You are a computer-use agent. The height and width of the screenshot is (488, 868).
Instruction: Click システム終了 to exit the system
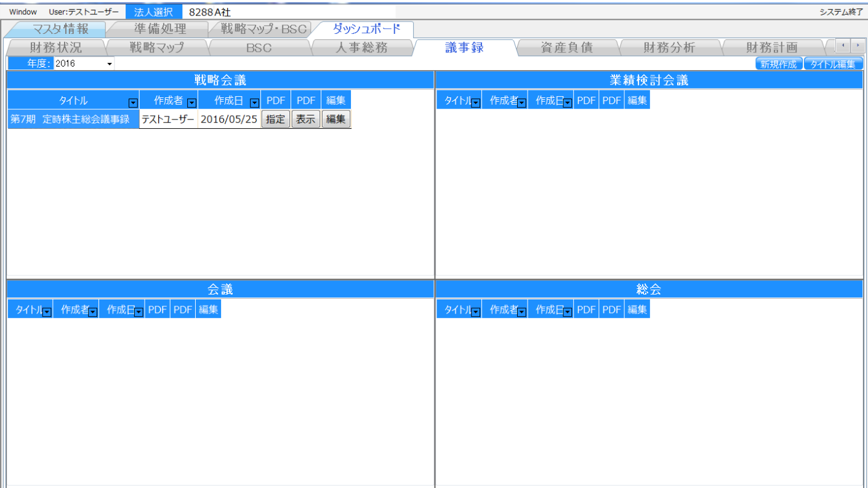click(x=841, y=12)
